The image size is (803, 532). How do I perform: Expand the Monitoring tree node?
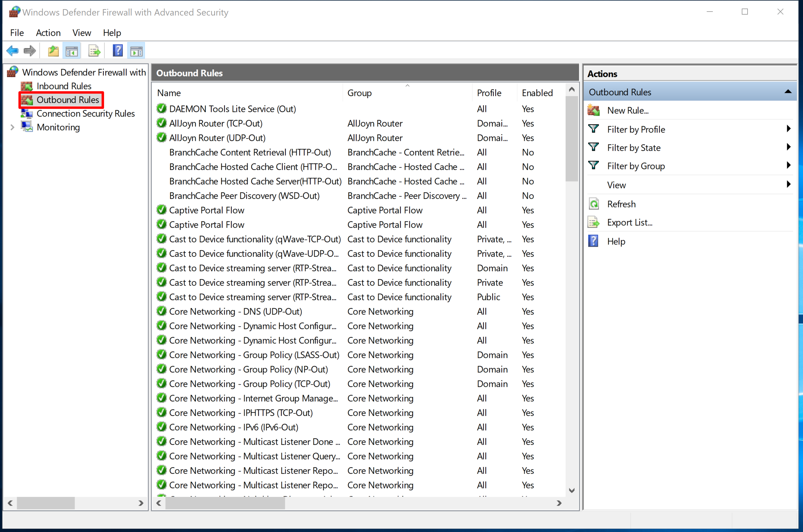coord(12,127)
